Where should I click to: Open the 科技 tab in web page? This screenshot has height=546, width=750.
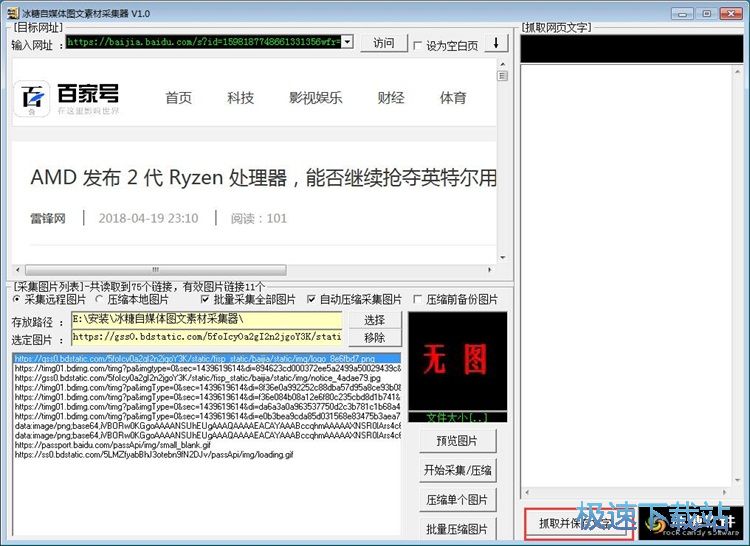tap(241, 98)
